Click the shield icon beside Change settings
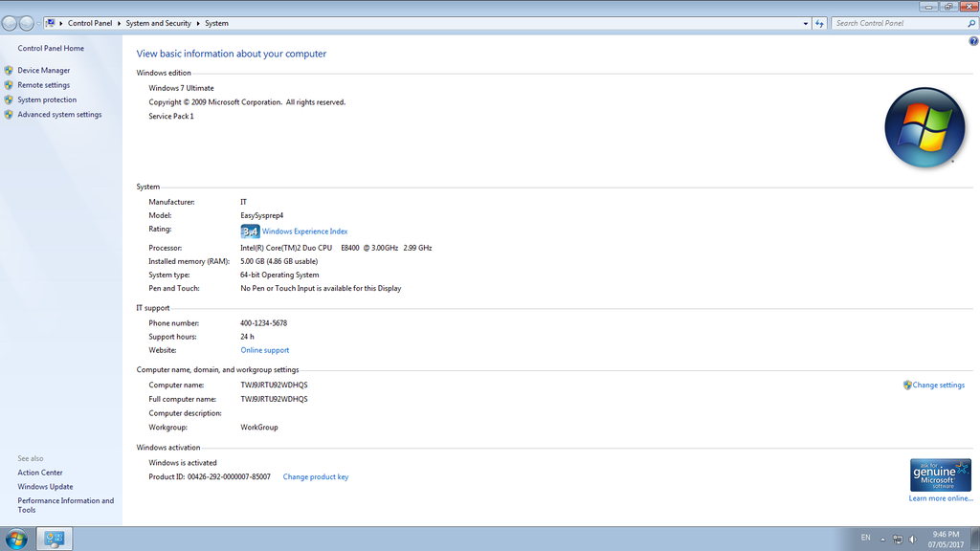This screenshot has height=551, width=980. point(907,385)
